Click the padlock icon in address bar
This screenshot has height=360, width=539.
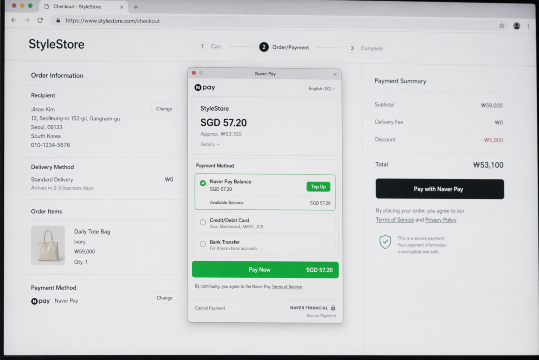pyautogui.click(x=58, y=21)
